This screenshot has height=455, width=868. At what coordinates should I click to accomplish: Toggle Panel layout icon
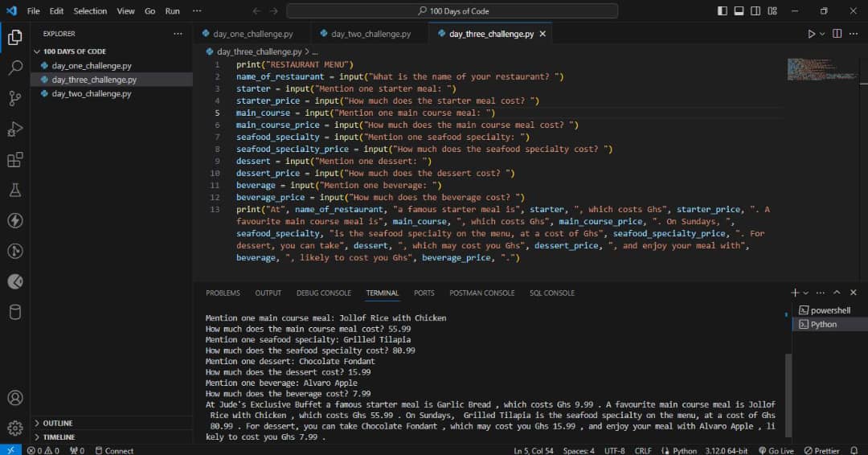[x=739, y=10]
